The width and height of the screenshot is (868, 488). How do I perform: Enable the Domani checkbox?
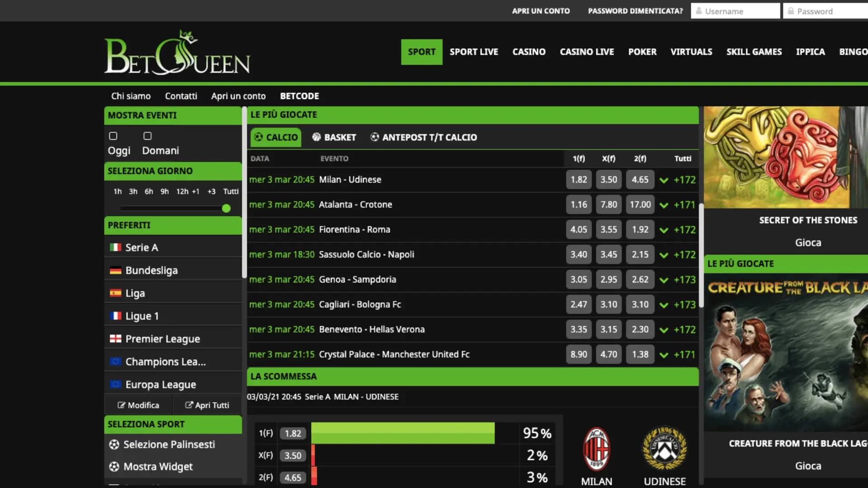tap(147, 136)
